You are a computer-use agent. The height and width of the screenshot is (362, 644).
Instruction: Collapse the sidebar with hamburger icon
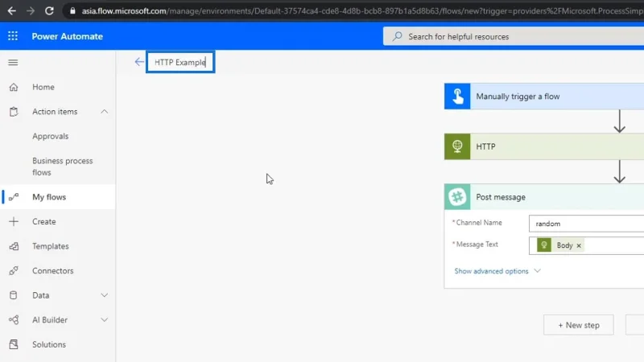[x=13, y=63]
